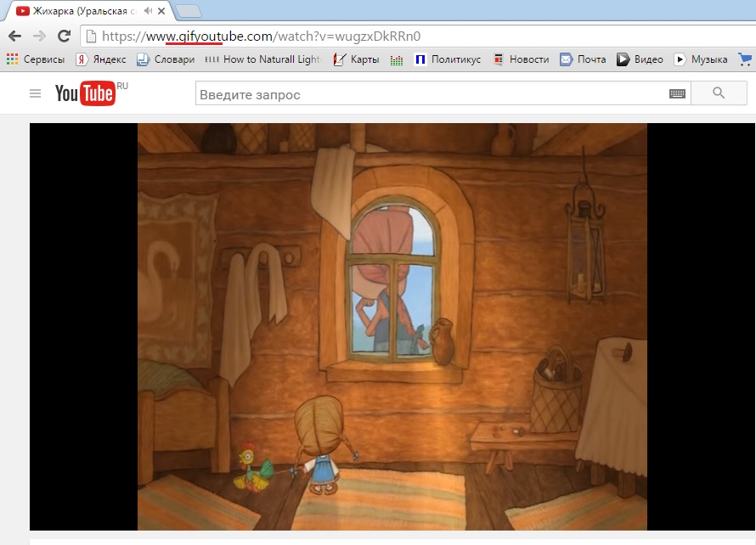Viewport: 756px width, 545px height.
Task: Go back with the browser back arrow
Action: point(15,36)
